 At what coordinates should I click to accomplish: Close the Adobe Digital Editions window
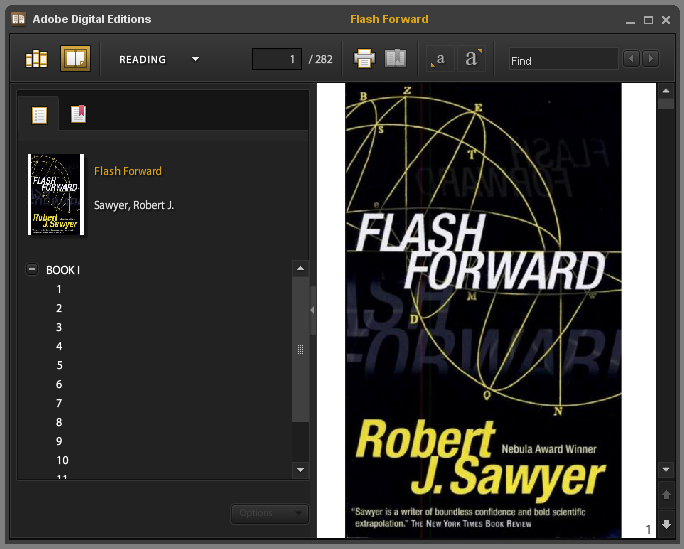[666, 20]
